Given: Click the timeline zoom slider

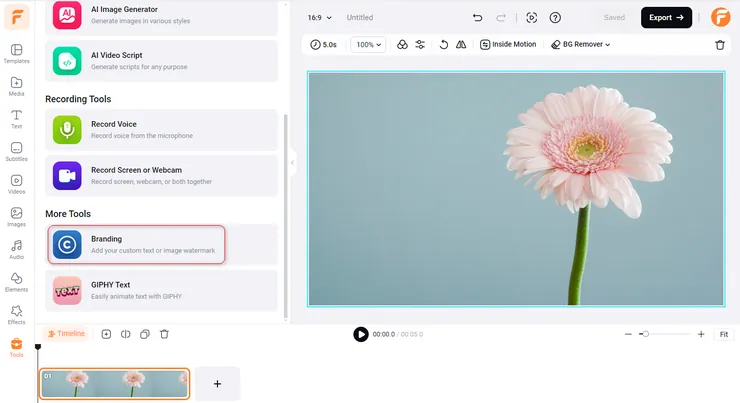Looking at the screenshot, I should point(664,334).
